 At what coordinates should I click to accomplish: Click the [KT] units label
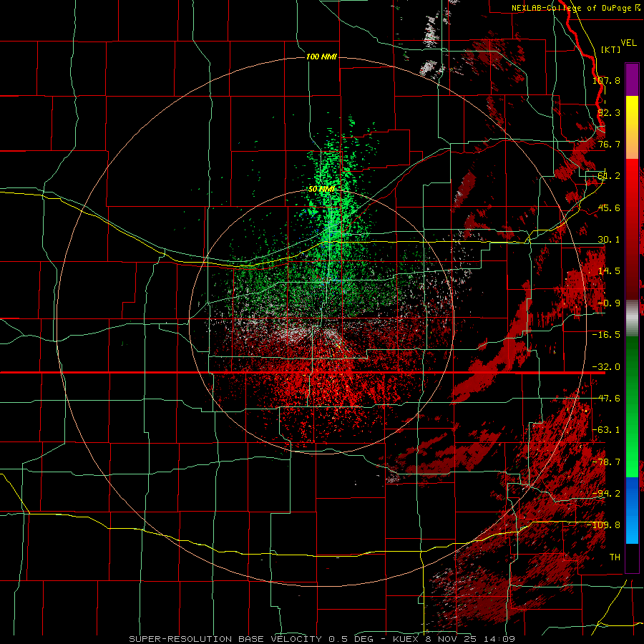(x=611, y=49)
